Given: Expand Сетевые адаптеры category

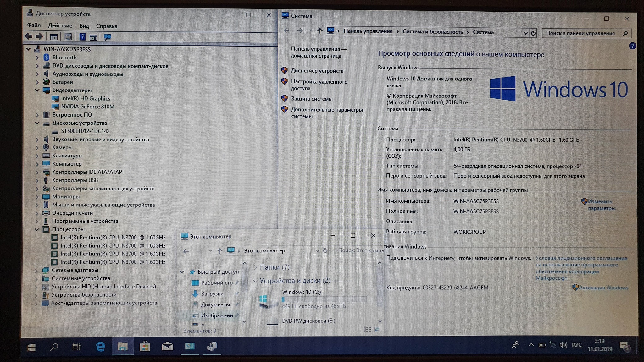Looking at the screenshot, I should tap(36, 270).
